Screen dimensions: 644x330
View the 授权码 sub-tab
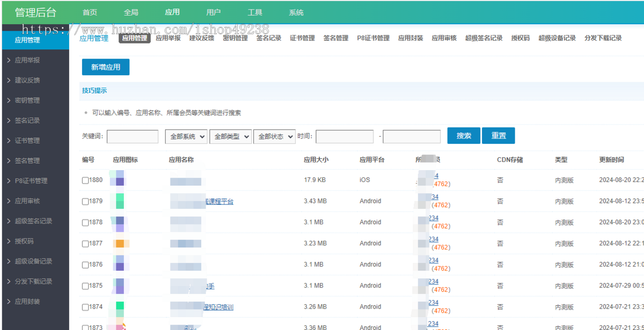pyautogui.click(x=521, y=38)
